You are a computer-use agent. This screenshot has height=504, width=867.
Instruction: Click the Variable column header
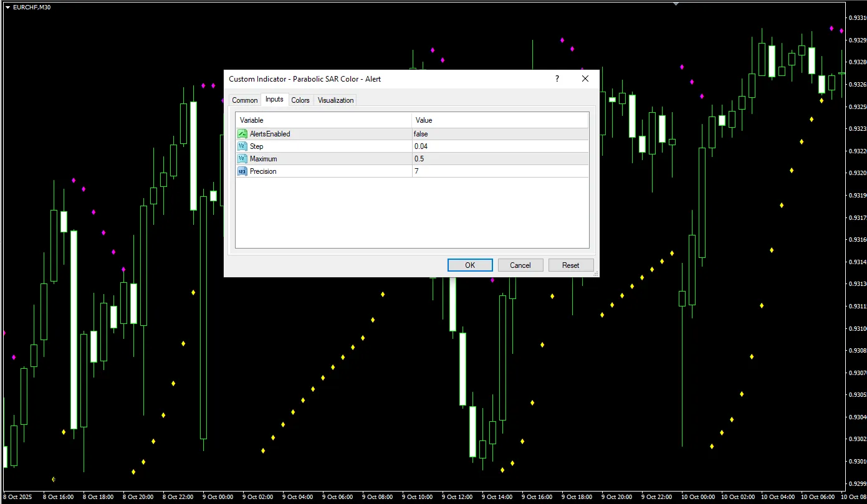pyautogui.click(x=323, y=120)
